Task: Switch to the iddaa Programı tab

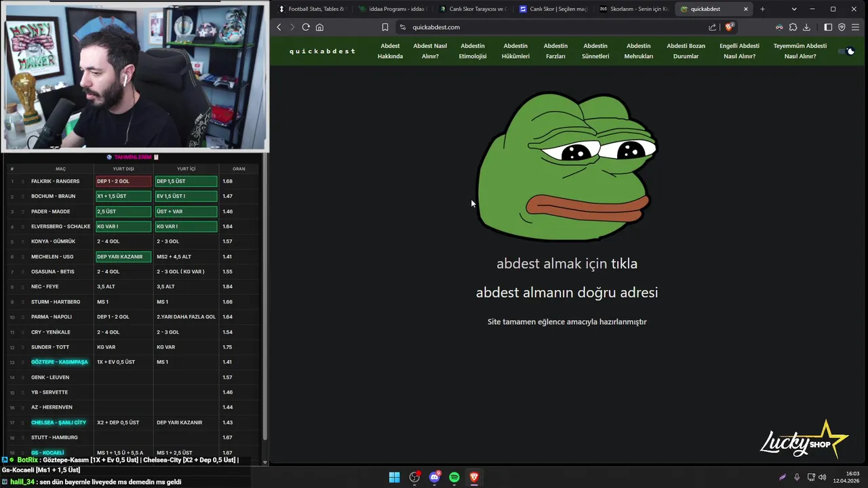Action: (392, 9)
